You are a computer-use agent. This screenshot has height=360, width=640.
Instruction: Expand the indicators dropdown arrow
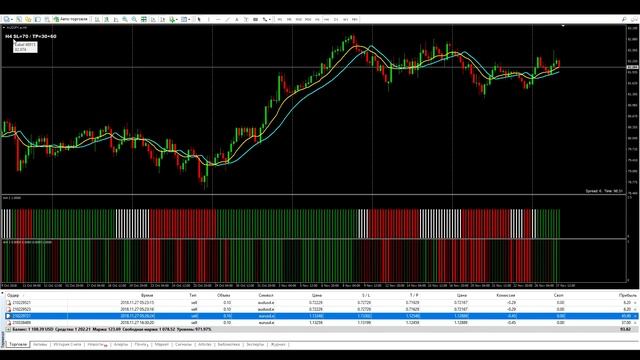point(177,19)
